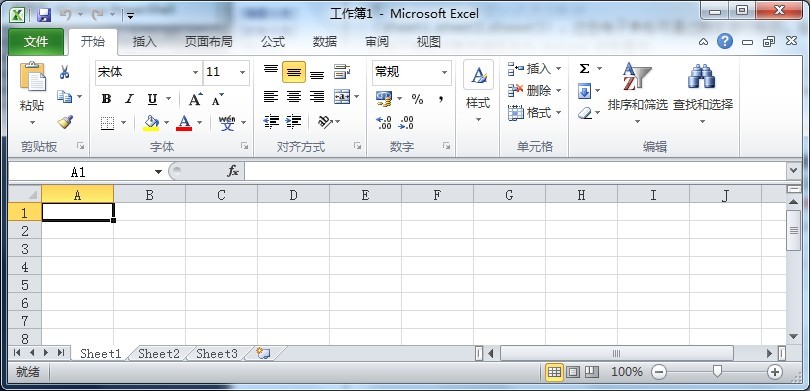Toggle middle vertical alignment button
Screen dimensions: 810x391
click(294, 72)
